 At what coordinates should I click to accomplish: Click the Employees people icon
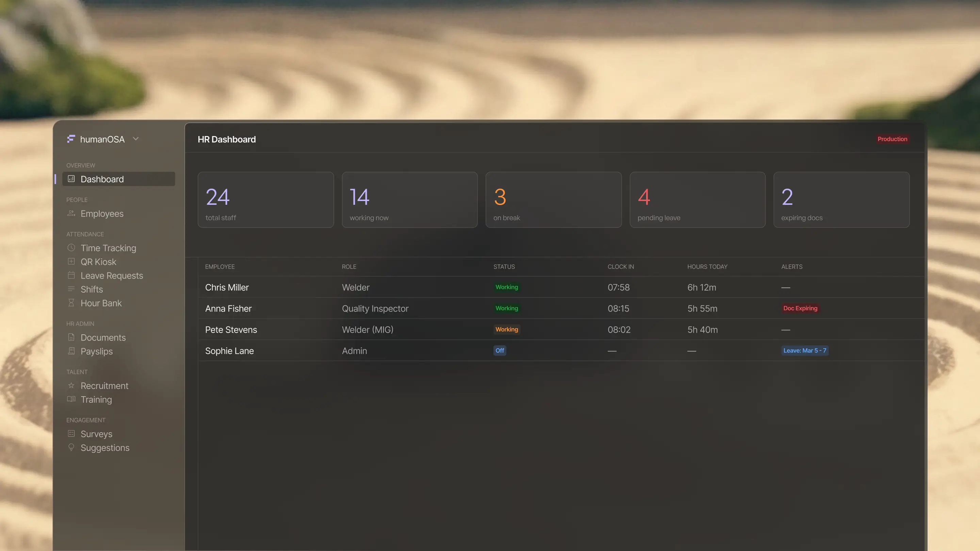pyautogui.click(x=71, y=213)
